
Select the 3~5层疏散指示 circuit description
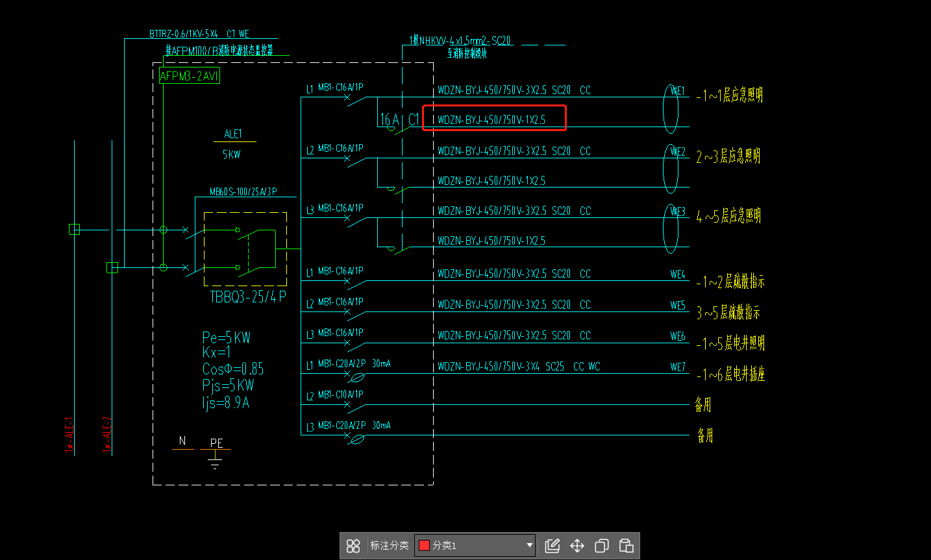(x=728, y=313)
